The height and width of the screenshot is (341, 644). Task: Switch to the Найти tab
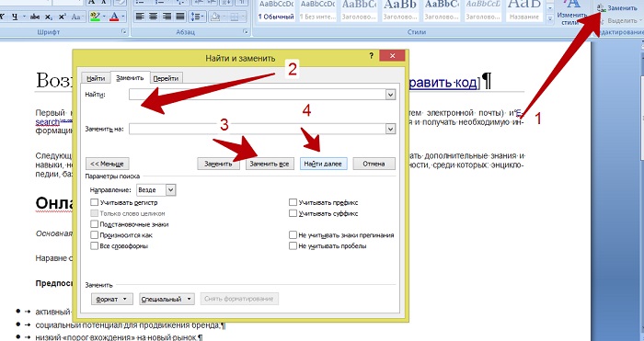click(x=96, y=78)
